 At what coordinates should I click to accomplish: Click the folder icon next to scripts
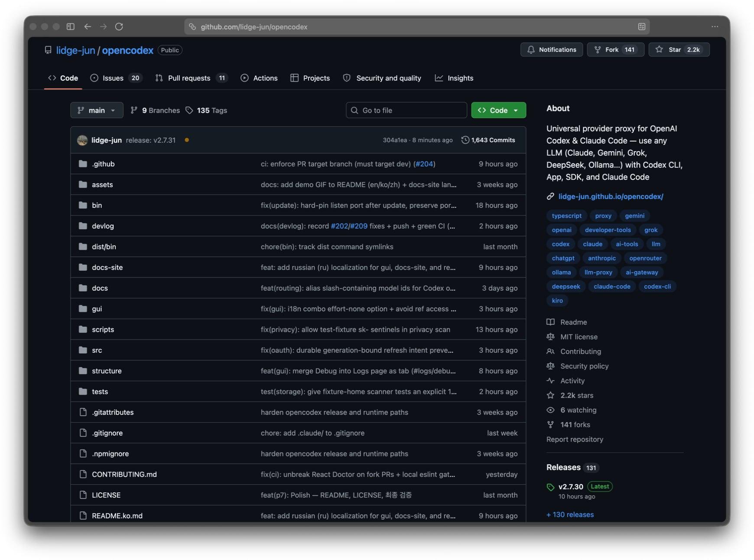(x=83, y=329)
